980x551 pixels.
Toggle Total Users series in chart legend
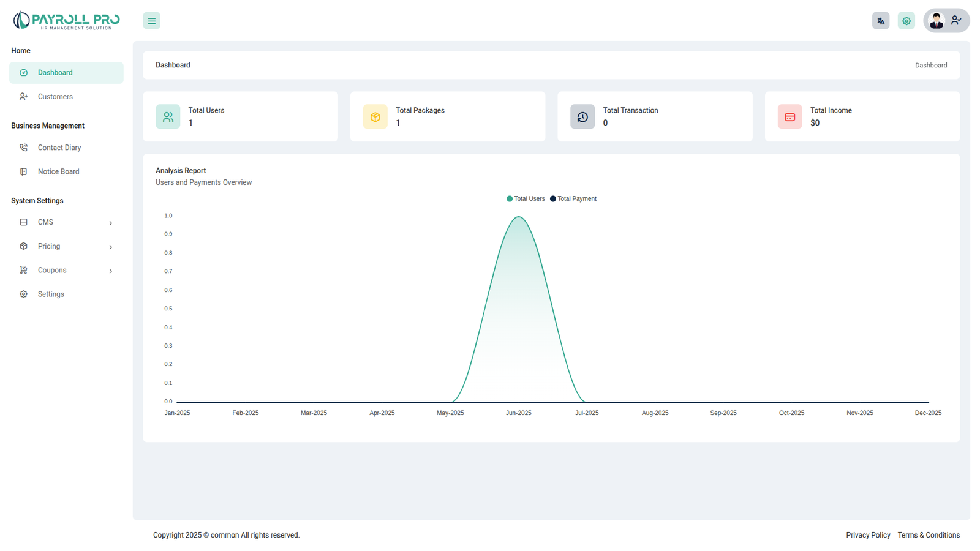click(526, 199)
